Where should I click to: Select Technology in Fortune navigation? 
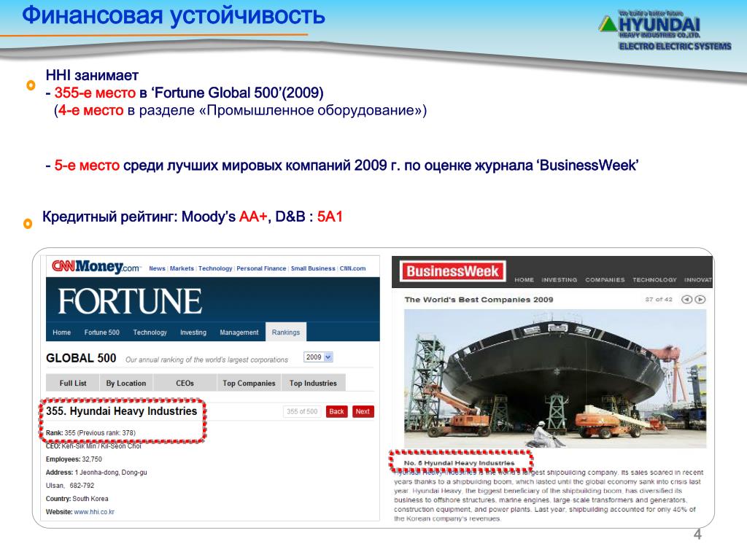(x=150, y=332)
